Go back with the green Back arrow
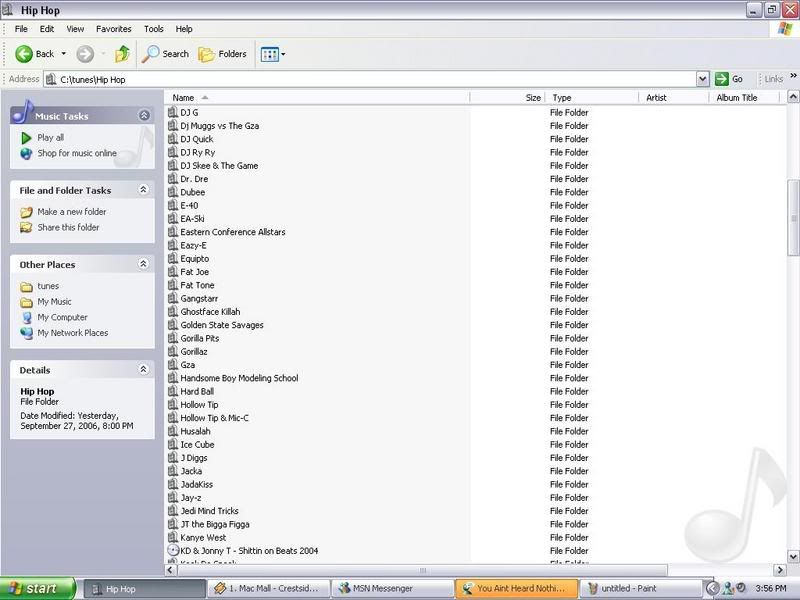 click(x=23, y=54)
